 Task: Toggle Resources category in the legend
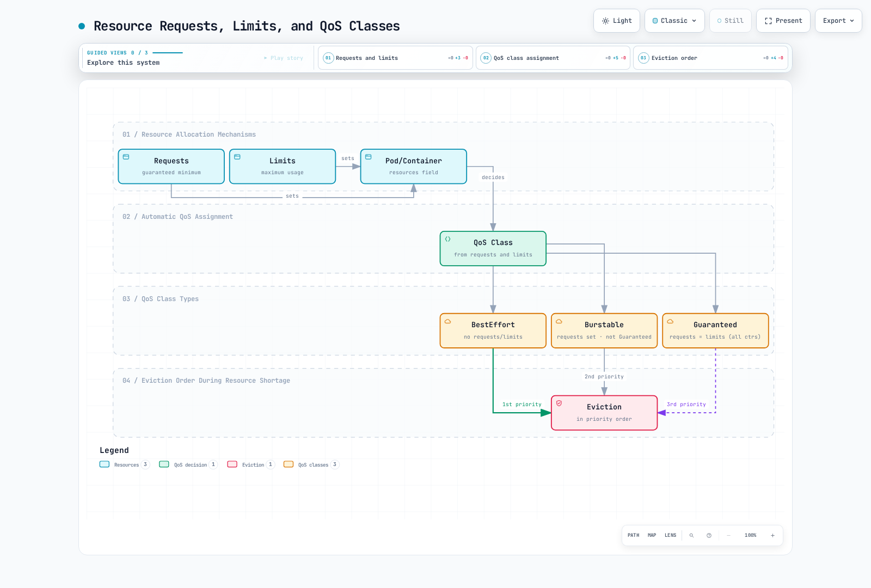click(x=125, y=464)
